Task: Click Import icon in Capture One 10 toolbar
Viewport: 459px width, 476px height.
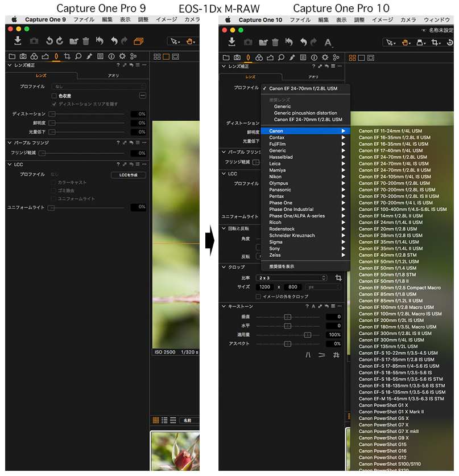Action: coord(232,42)
